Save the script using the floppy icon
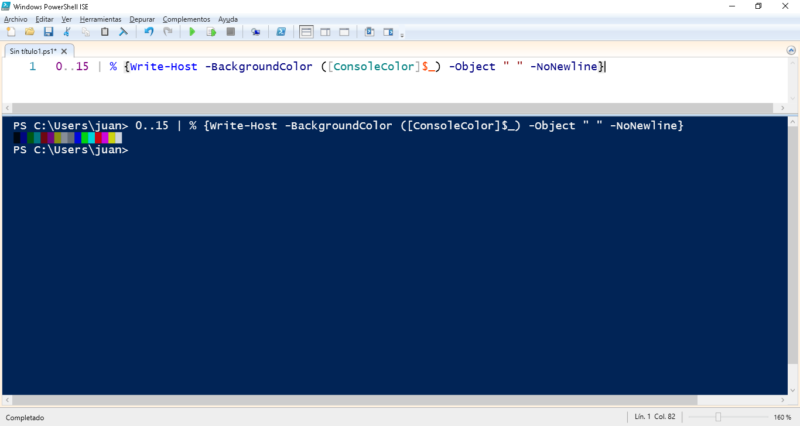This screenshot has width=800, height=426. coord(48,32)
